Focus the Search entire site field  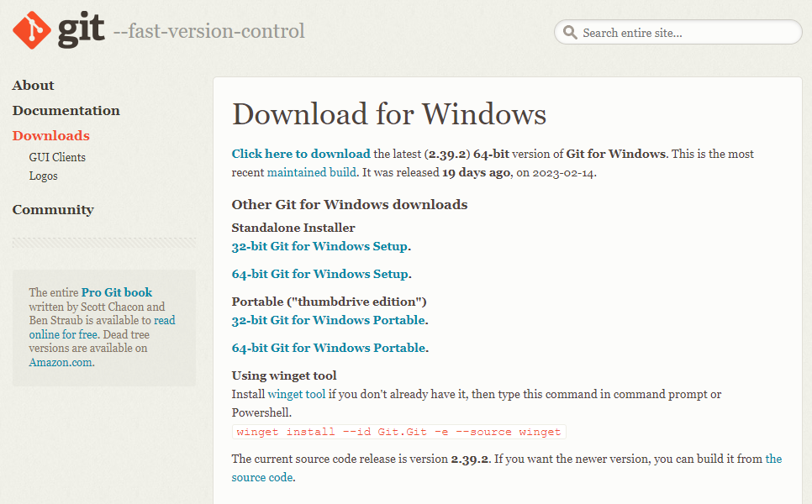(678, 33)
